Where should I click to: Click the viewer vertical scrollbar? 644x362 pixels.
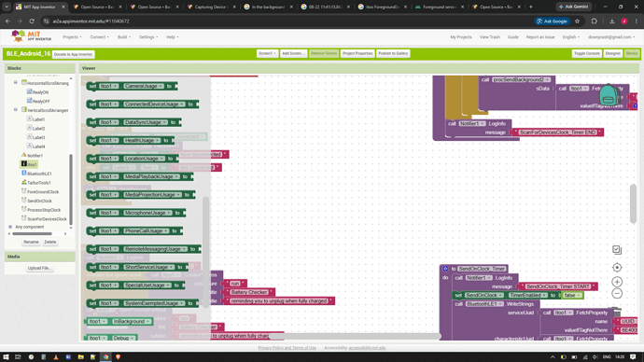click(x=633, y=204)
